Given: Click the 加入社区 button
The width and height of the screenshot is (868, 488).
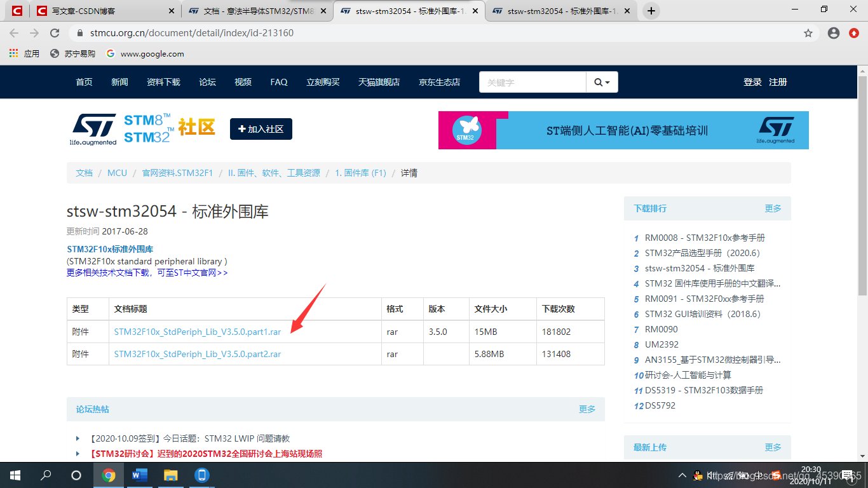Looking at the screenshot, I should pyautogui.click(x=261, y=129).
